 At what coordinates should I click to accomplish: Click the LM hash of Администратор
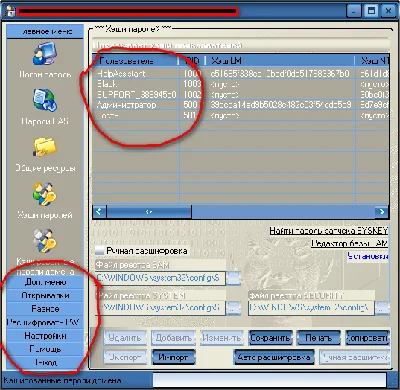(x=281, y=105)
